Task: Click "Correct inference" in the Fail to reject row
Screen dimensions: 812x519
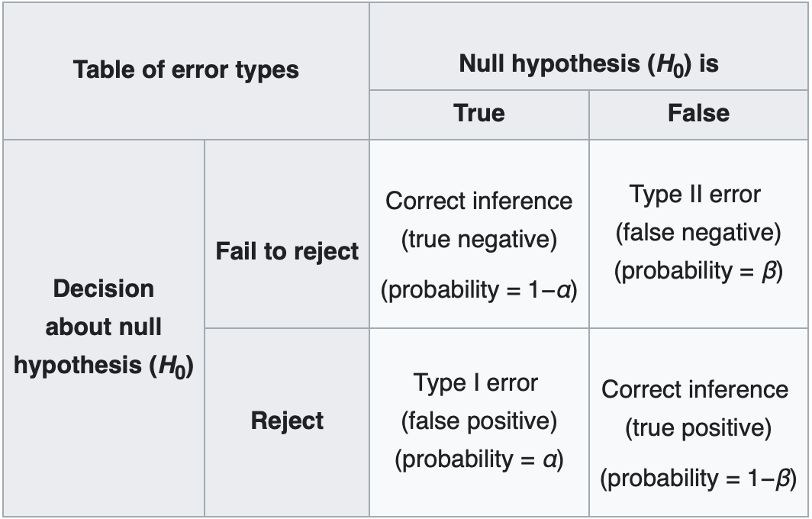Action: 479,201
